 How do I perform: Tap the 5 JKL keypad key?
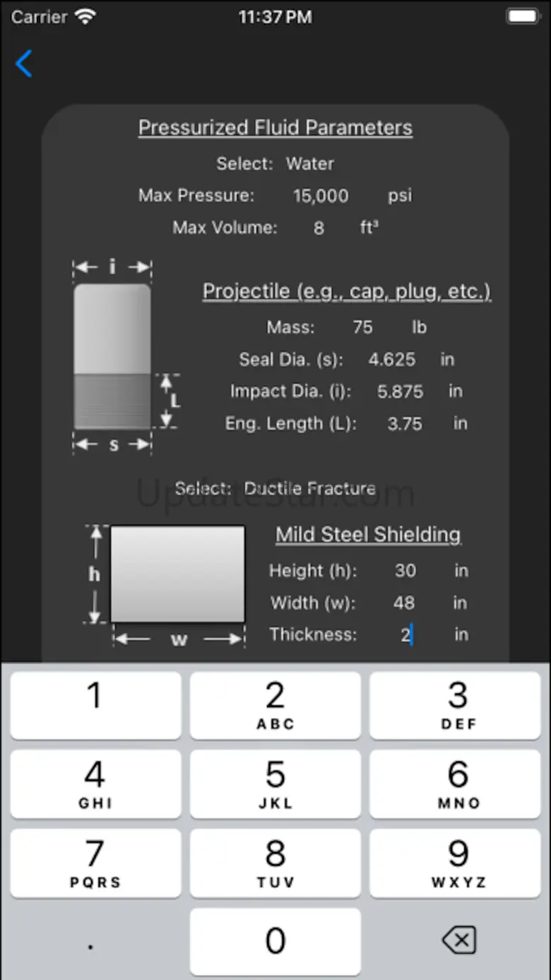[275, 784]
